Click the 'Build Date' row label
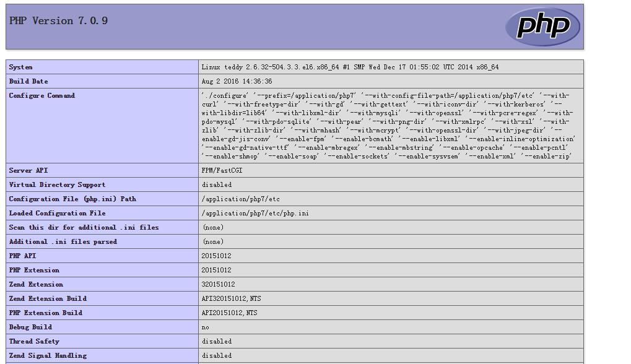The height and width of the screenshot is (364, 631). (x=28, y=81)
